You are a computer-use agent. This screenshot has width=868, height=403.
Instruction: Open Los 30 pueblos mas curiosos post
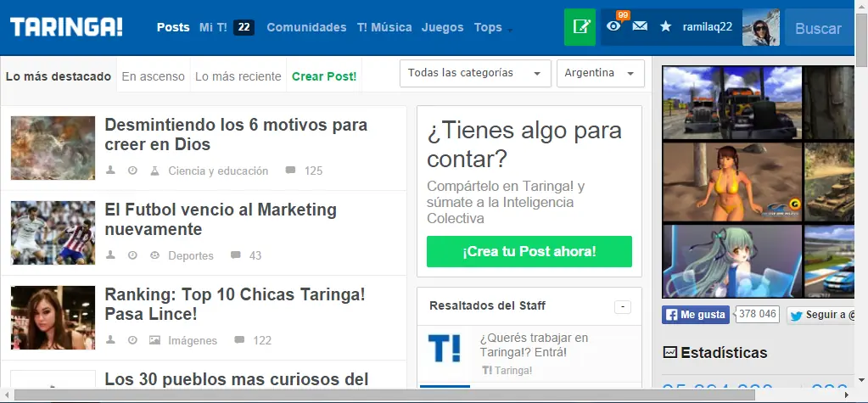point(237,379)
